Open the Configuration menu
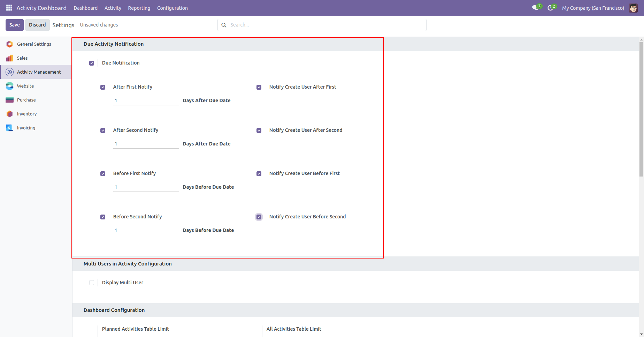This screenshot has width=644, height=337. click(172, 8)
